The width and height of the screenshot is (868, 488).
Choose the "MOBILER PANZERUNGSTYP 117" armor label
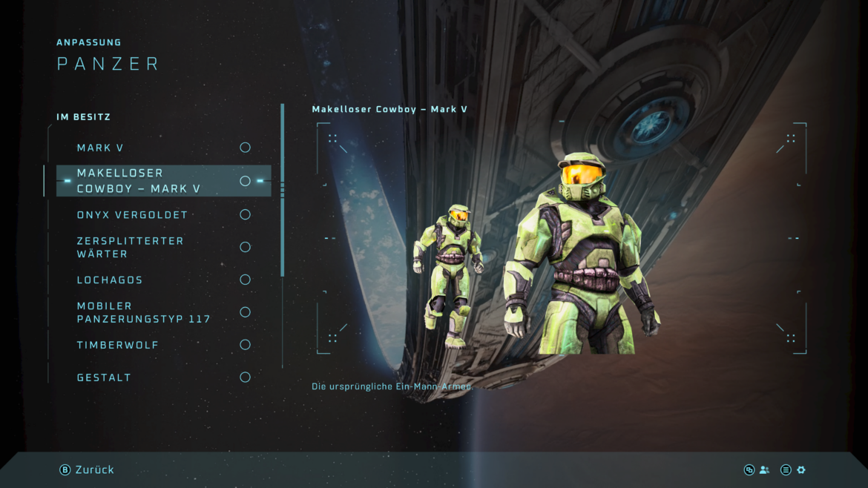point(143,313)
